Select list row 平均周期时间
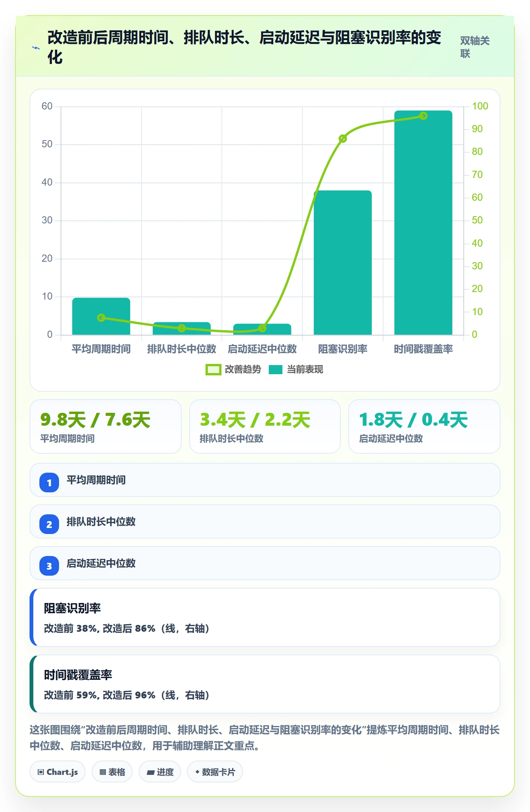 pos(265,480)
